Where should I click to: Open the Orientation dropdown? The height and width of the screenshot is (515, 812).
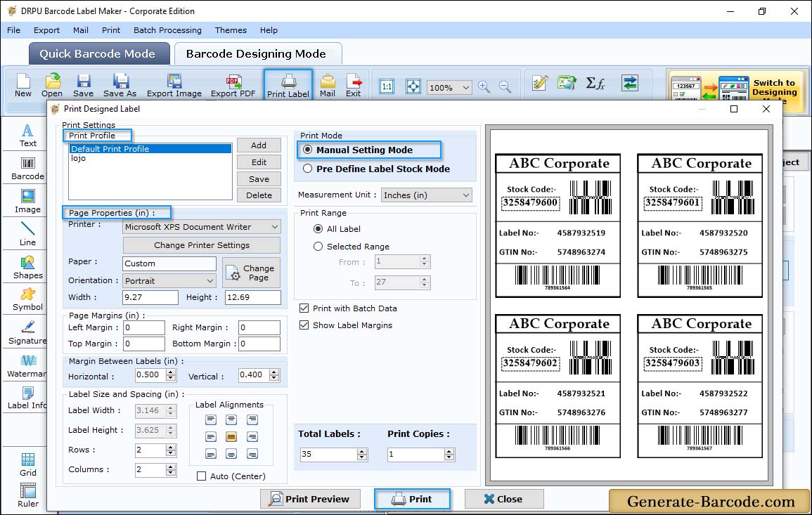pos(169,280)
